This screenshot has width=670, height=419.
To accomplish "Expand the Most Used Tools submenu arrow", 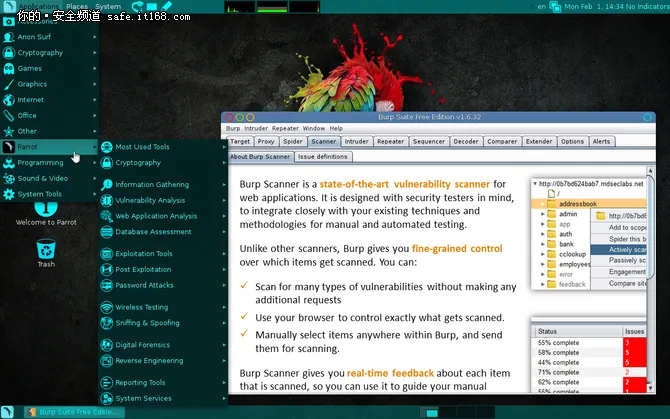I will [x=223, y=147].
